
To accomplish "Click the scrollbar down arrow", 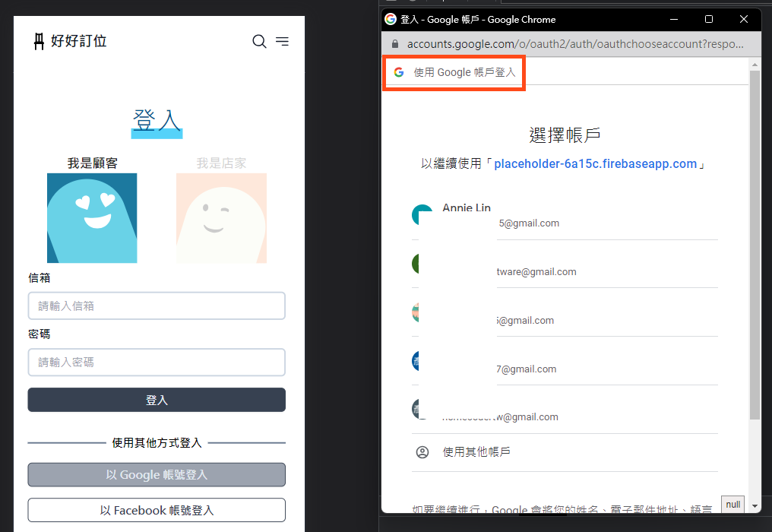I will tap(755, 505).
